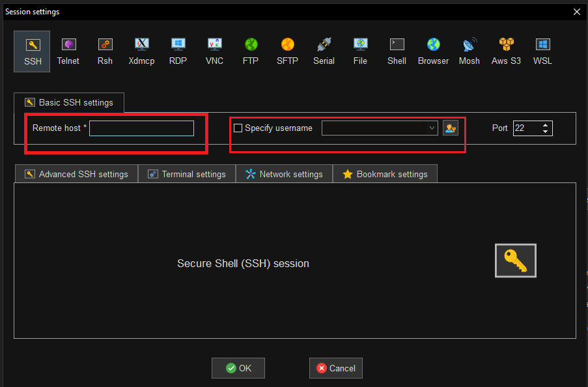Select the SSH session type
Screen dimensions: 588x387
coord(32,51)
